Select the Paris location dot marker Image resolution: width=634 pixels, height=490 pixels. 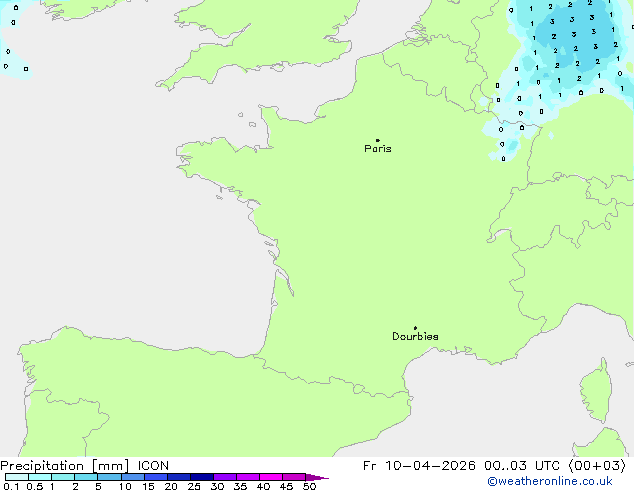click(378, 140)
